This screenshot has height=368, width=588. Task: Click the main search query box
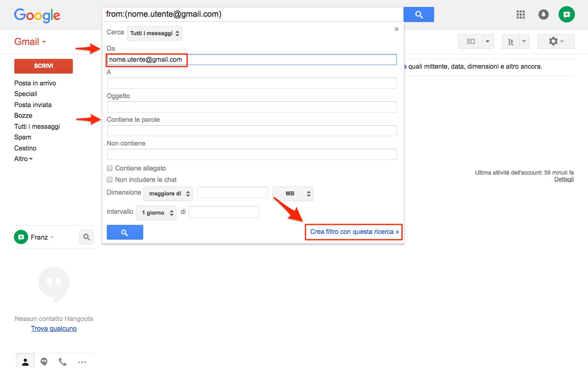coord(252,14)
